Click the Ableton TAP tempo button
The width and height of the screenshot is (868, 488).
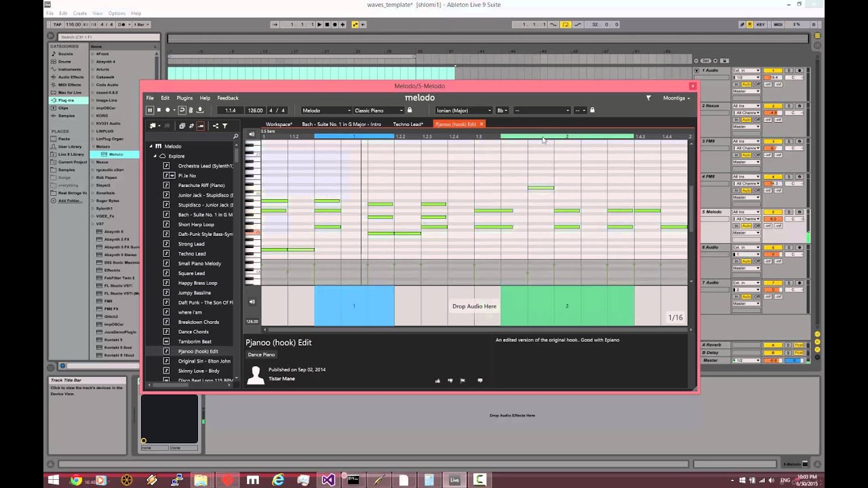56,24
